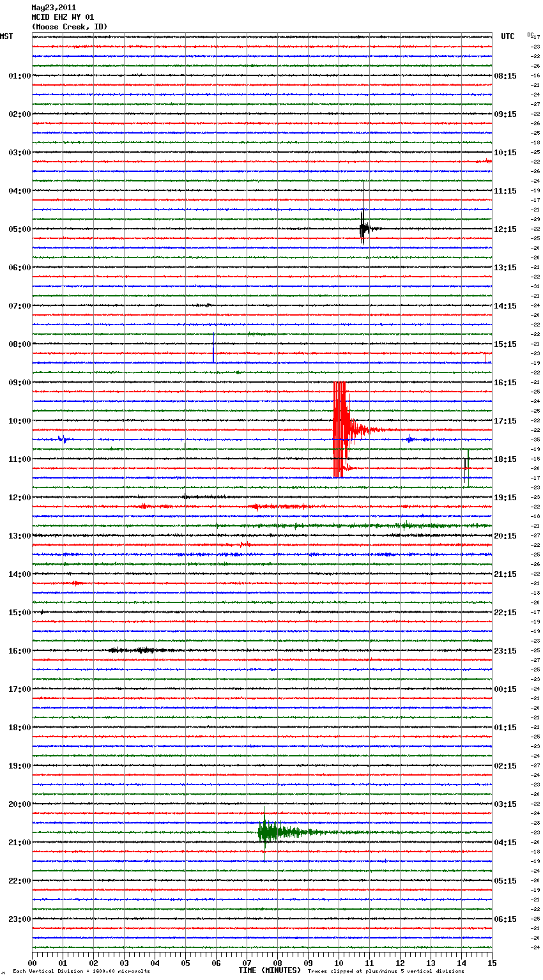Viewport: 543px width, 980px height.
Task: Click the 06:15 UTC time label
Action: 505,919
